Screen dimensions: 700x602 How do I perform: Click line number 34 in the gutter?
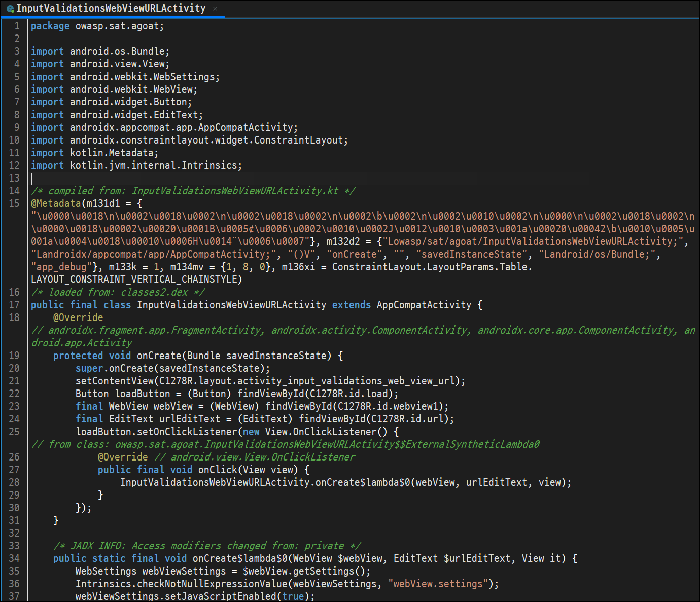tap(14, 558)
